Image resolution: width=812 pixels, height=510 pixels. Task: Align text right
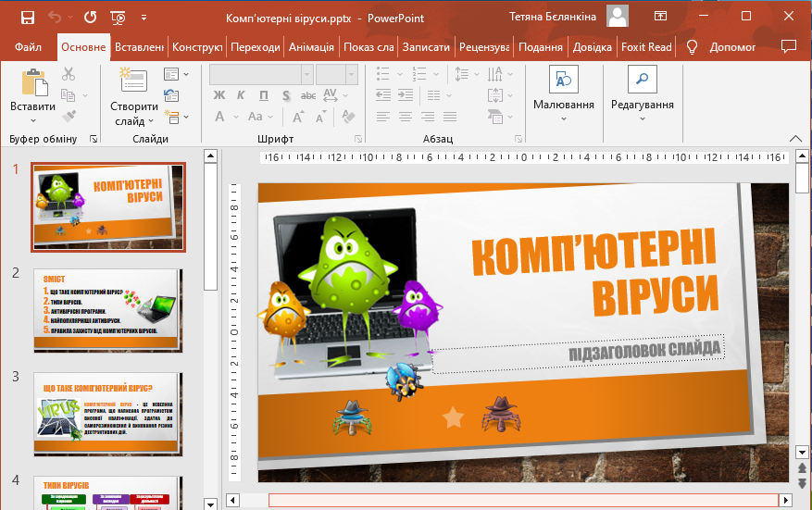[428, 117]
